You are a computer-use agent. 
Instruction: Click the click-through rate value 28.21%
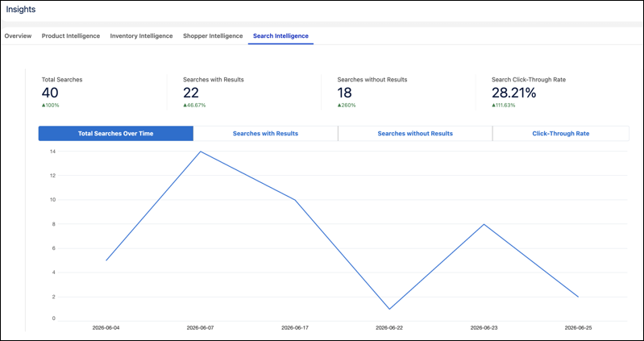tap(513, 93)
